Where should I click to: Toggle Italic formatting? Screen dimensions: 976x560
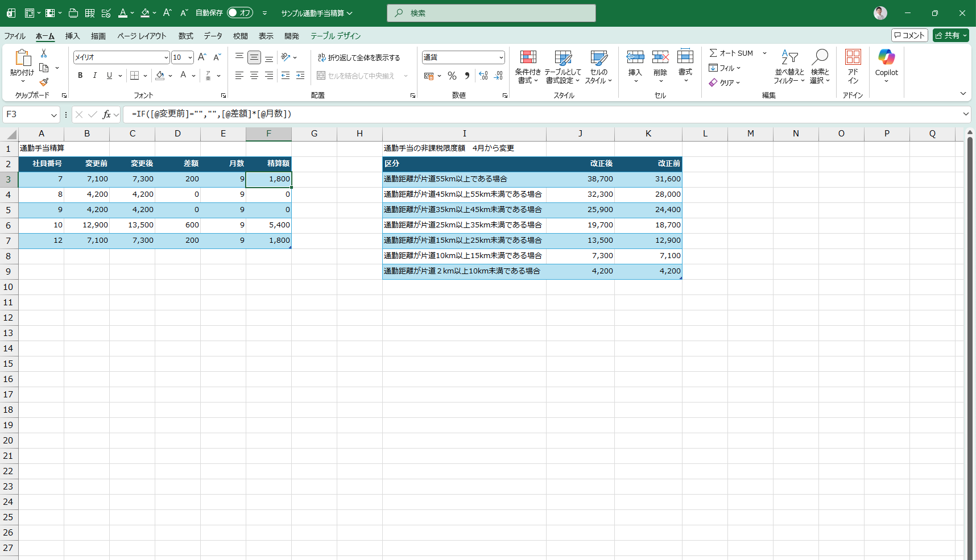point(95,76)
